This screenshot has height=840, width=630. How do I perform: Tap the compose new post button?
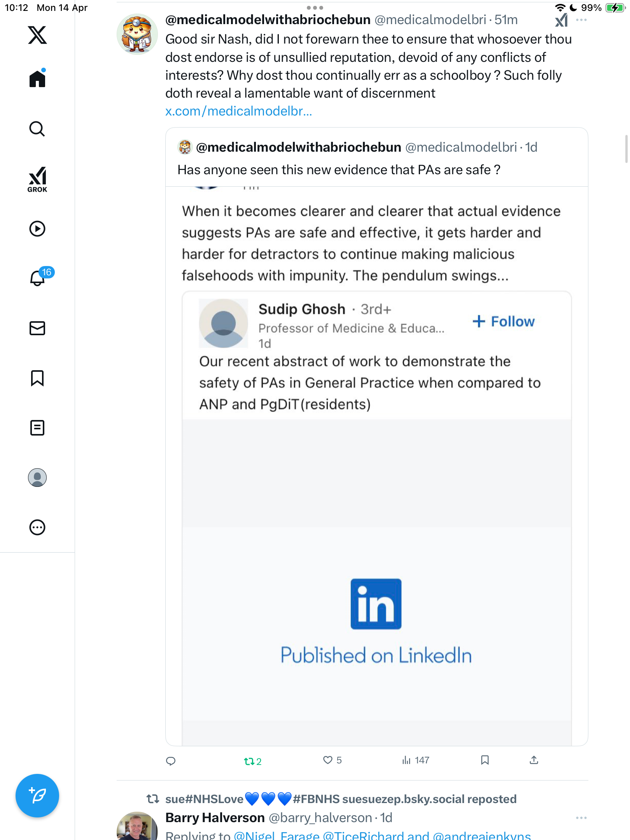coord(37,796)
